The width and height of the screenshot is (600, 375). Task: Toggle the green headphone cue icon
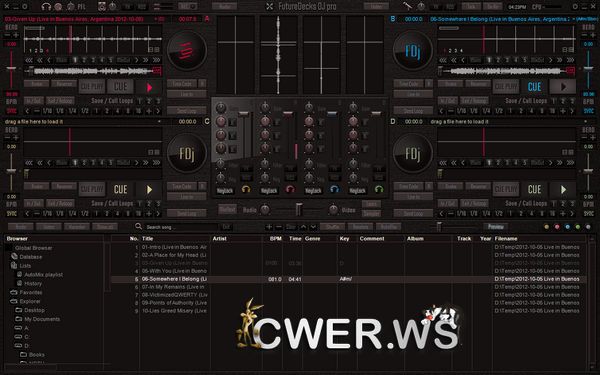click(x=379, y=189)
